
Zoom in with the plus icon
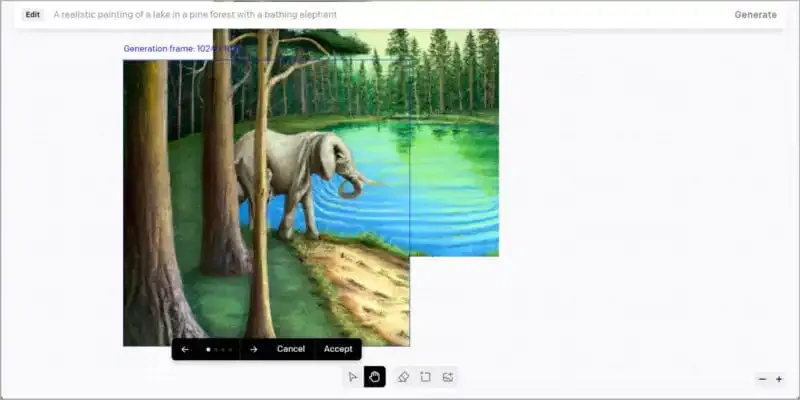click(779, 380)
